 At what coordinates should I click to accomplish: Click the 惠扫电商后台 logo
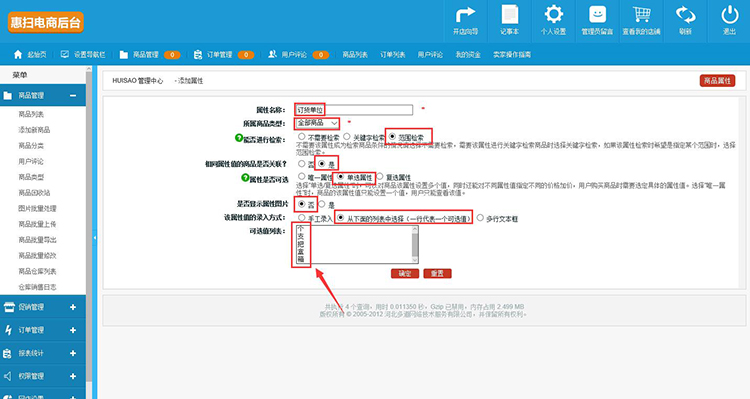point(45,22)
